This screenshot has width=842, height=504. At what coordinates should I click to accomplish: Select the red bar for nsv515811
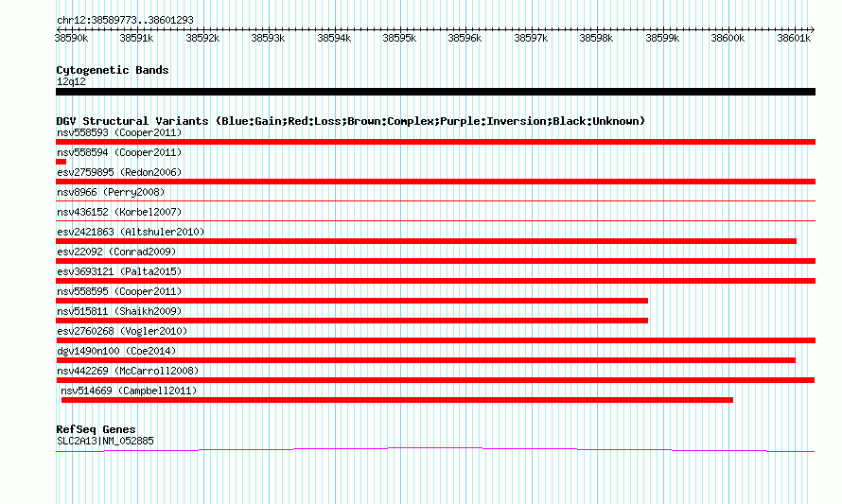coord(352,321)
